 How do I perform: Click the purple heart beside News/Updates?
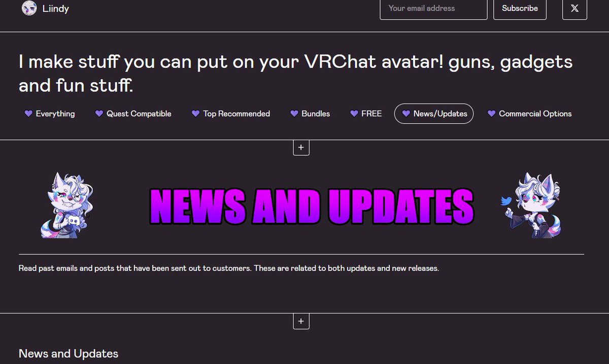point(406,114)
